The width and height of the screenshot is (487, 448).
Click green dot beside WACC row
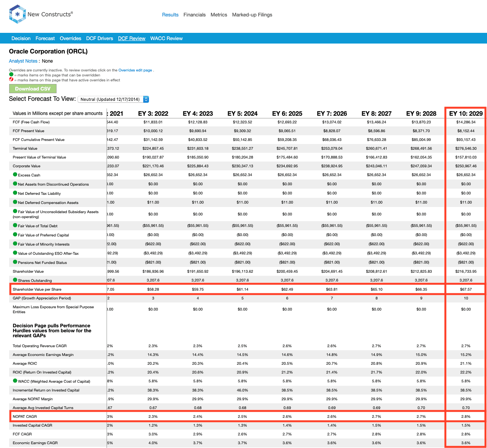click(15, 381)
